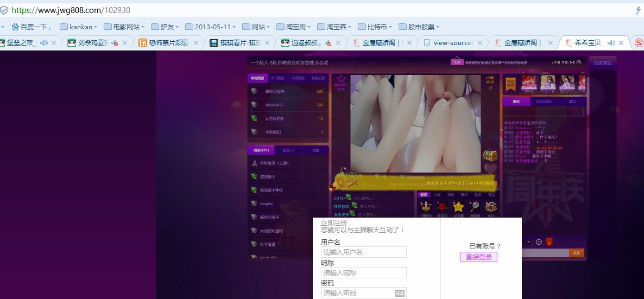Open the 电影网站 bookmark folder dropdown
The image size is (644, 299).
[124, 27]
